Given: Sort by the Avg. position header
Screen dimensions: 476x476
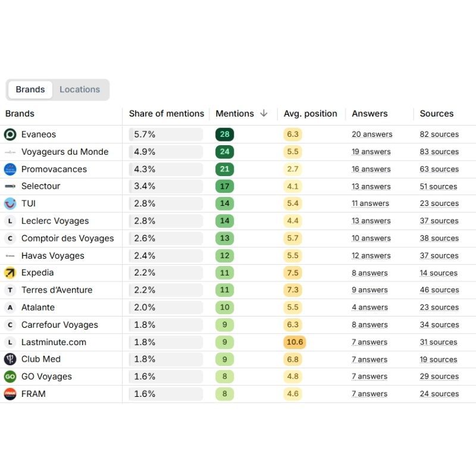Looking at the screenshot, I should (310, 114).
